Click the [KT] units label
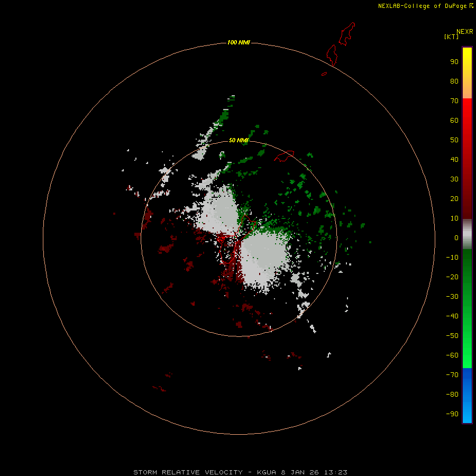This screenshot has height=476, width=476. pyautogui.click(x=451, y=36)
